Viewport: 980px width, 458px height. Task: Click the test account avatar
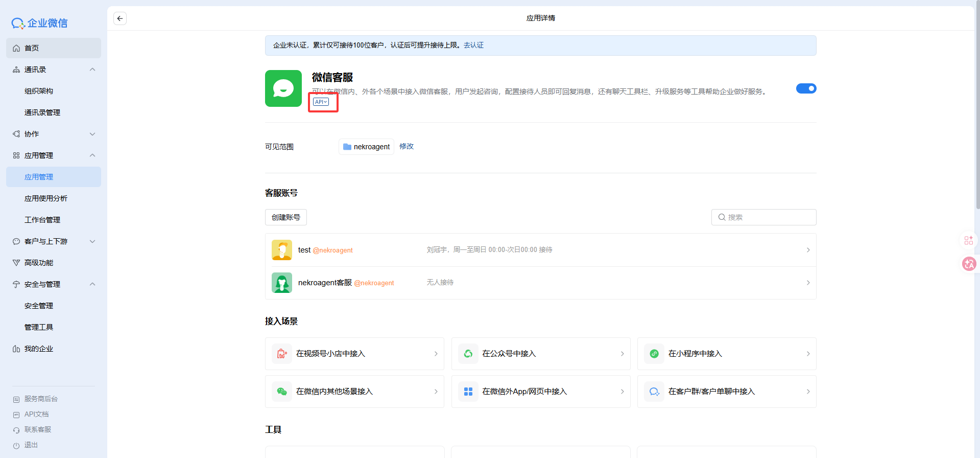click(282, 250)
